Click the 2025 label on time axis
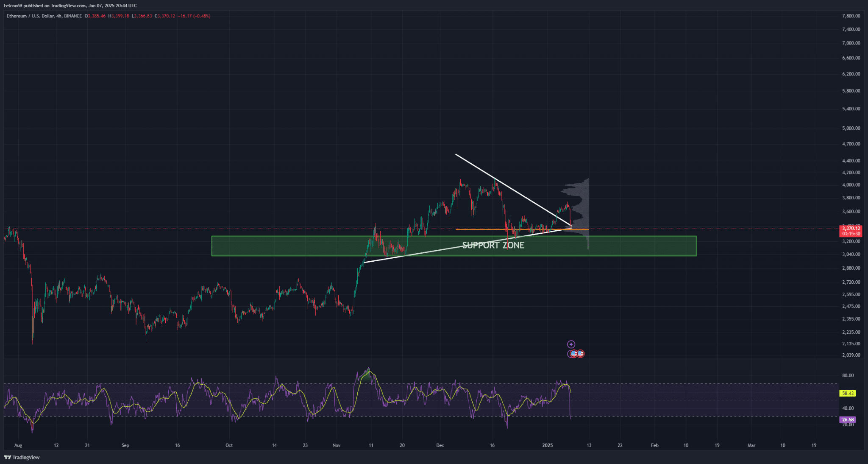This screenshot has height=464, width=868. [x=548, y=445]
